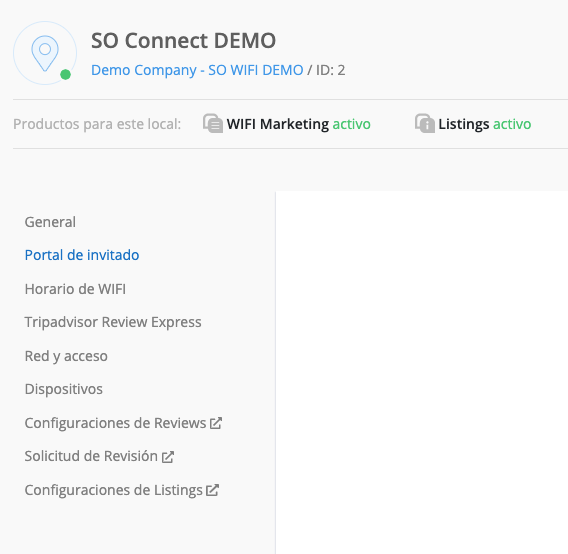Click 'activo' status next to Listings
This screenshot has width=568, height=554.
click(512, 124)
